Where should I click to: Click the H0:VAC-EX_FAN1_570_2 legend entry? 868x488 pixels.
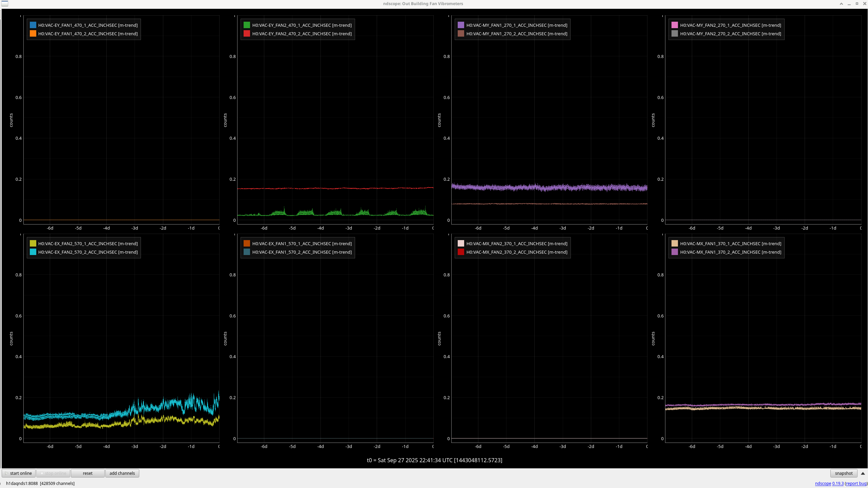[302, 252]
